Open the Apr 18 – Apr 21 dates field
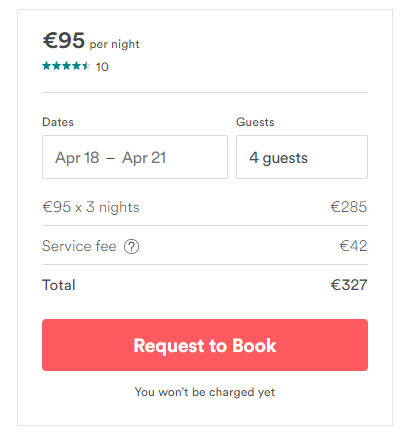Viewport: 418px width, 441px height. pos(135,157)
